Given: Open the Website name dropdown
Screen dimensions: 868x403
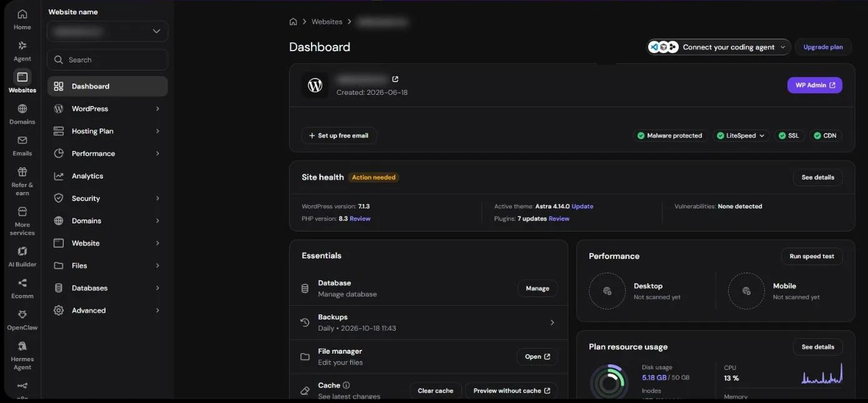Looking at the screenshot, I should tap(107, 31).
